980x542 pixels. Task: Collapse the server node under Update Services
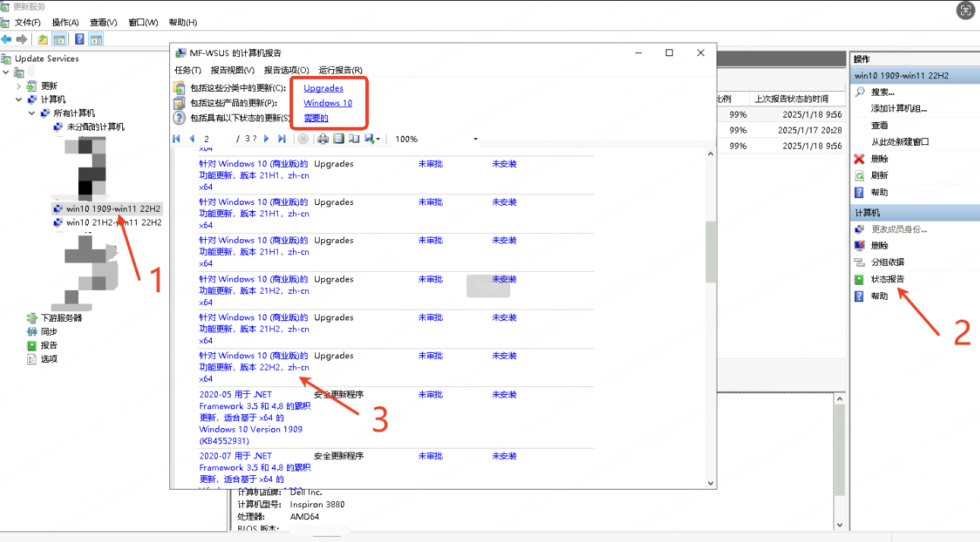click(6, 73)
